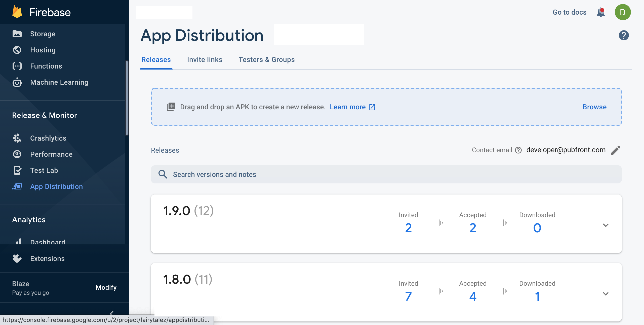Image resolution: width=644 pixels, height=325 pixels.
Task: Click Downloaded count 0 for 1.9.0
Action: tap(537, 228)
